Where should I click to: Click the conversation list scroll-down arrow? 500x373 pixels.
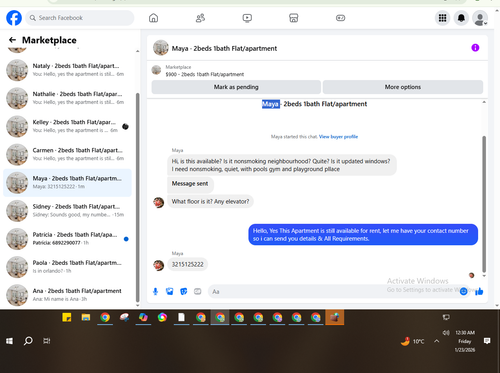click(138, 305)
